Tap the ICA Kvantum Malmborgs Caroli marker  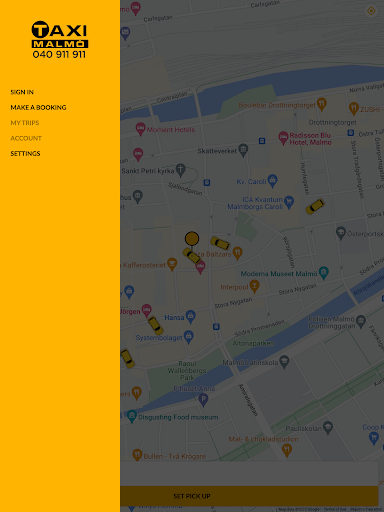click(x=289, y=202)
